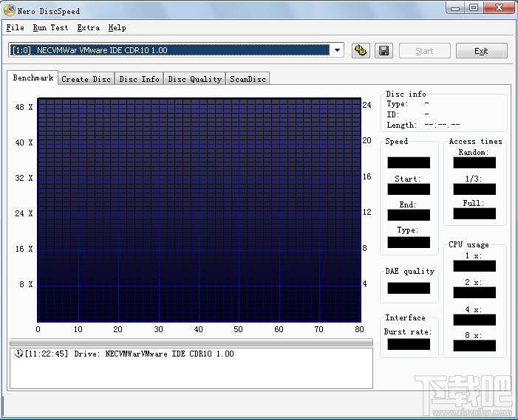518x420 pixels.
Task: Click the CPU usage 8 x field
Action: pyautogui.click(x=474, y=345)
